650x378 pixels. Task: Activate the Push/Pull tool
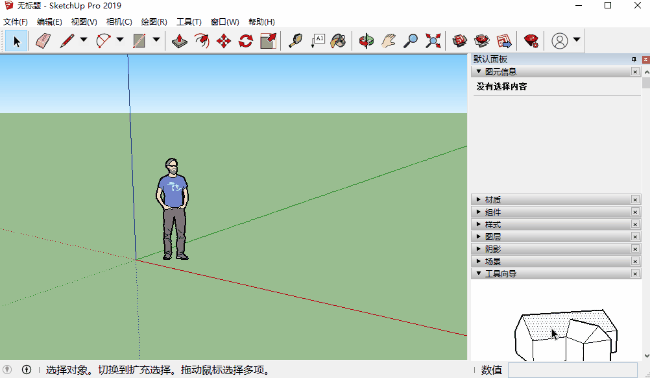click(x=179, y=41)
